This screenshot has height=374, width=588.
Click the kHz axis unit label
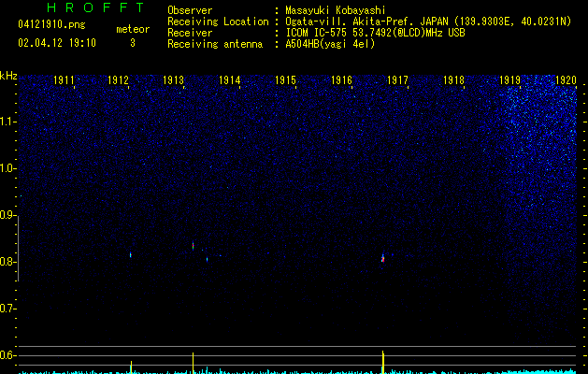point(8,76)
